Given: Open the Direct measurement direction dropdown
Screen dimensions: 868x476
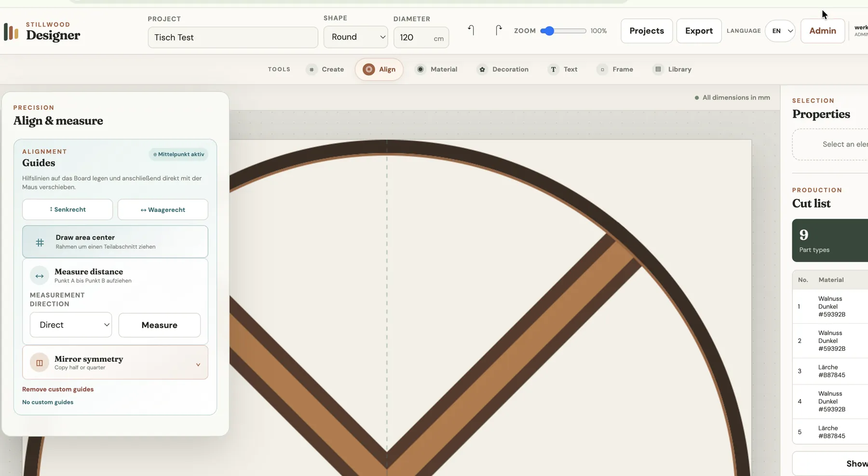Looking at the screenshot, I should coord(71,325).
